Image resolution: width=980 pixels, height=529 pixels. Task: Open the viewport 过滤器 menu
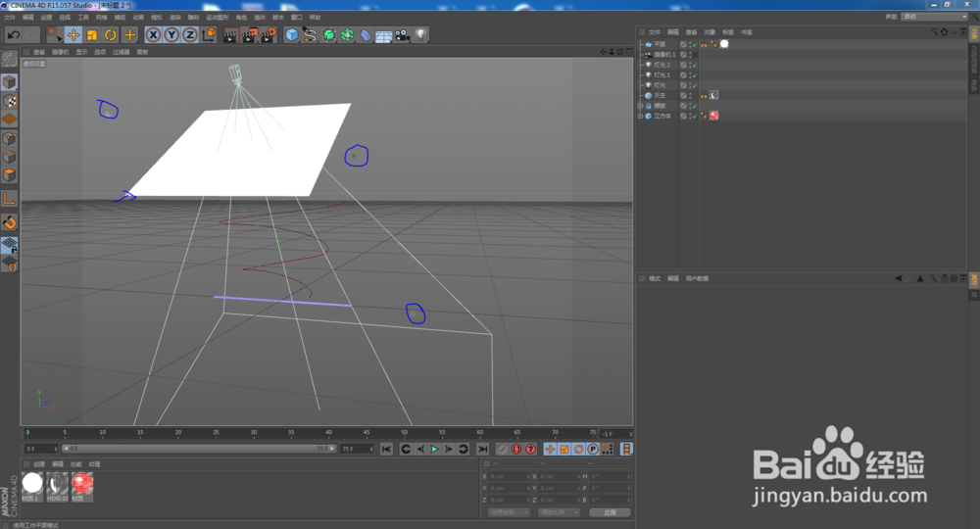(x=122, y=53)
